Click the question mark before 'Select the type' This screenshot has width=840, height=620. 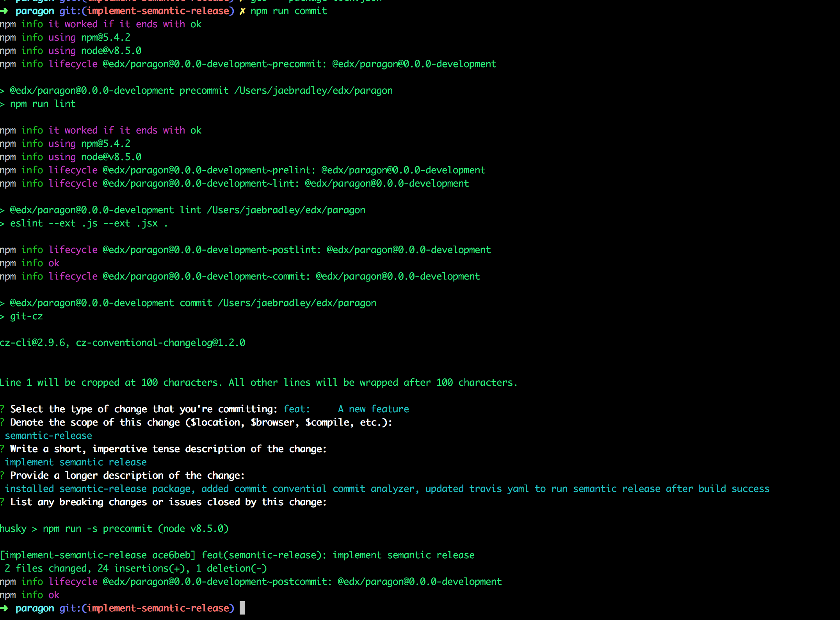click(x=2, y=409)
